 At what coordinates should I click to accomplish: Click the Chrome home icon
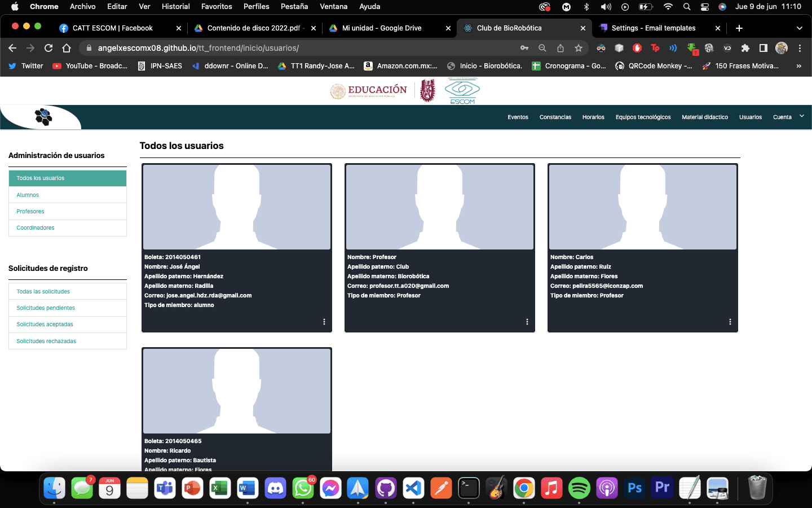pyautogui.click(x=67, y=48)
